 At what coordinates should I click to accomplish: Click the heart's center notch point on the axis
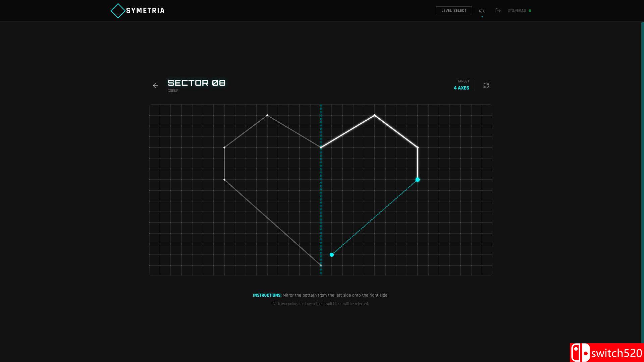(321, 147)
